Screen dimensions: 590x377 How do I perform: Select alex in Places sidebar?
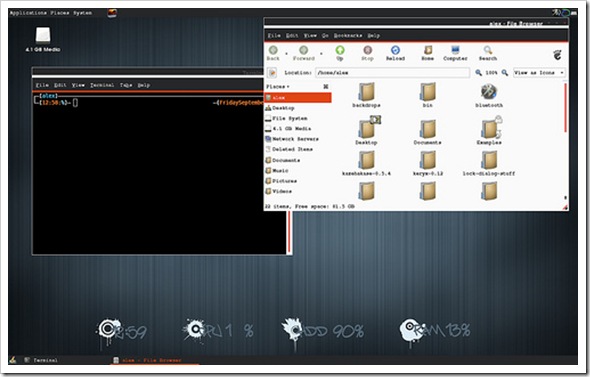(x=298, y=98)
